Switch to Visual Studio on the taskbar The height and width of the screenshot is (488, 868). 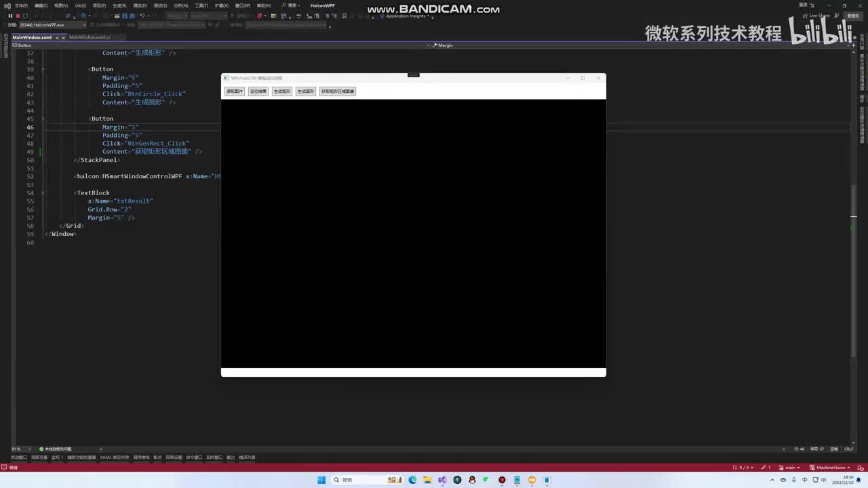[442, 480]
